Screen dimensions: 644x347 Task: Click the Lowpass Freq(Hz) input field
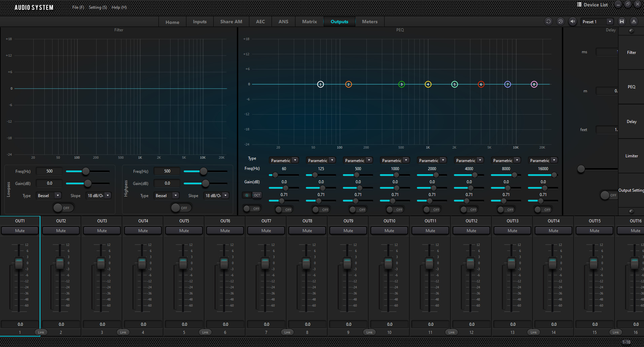coord(49,171)
